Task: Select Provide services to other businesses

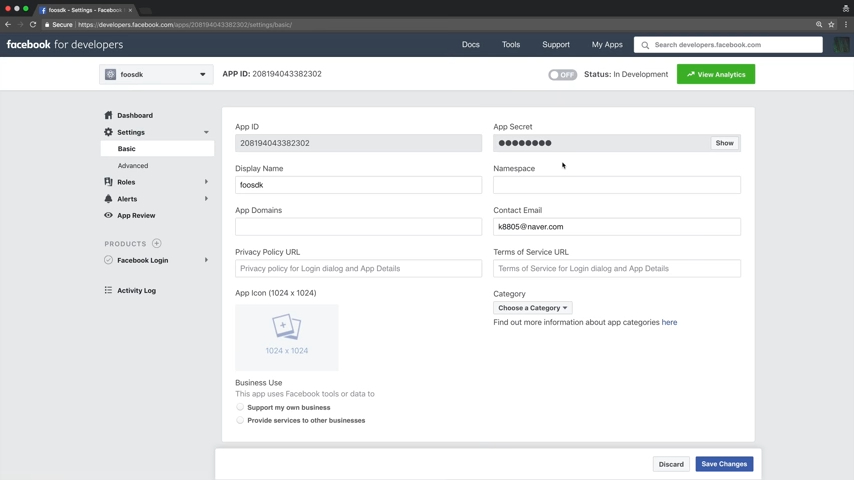Action: 240,421
